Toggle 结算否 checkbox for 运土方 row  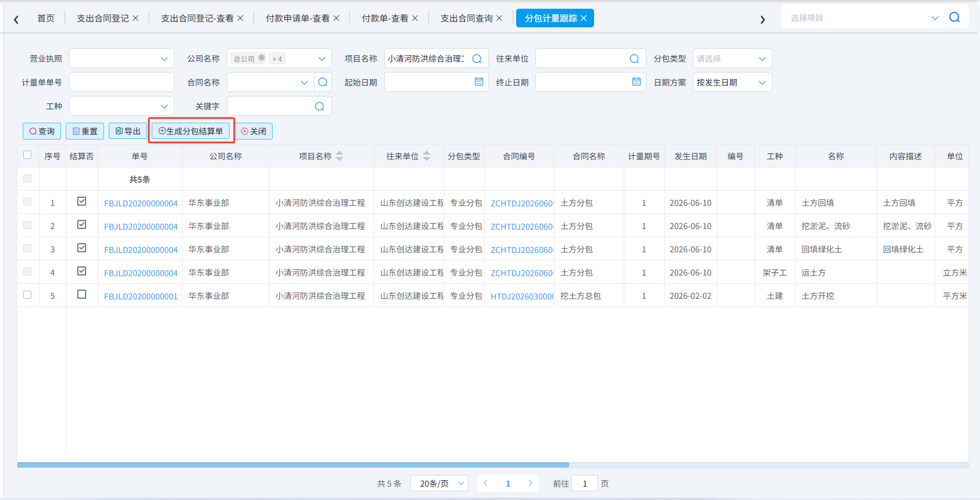[82, 271]
